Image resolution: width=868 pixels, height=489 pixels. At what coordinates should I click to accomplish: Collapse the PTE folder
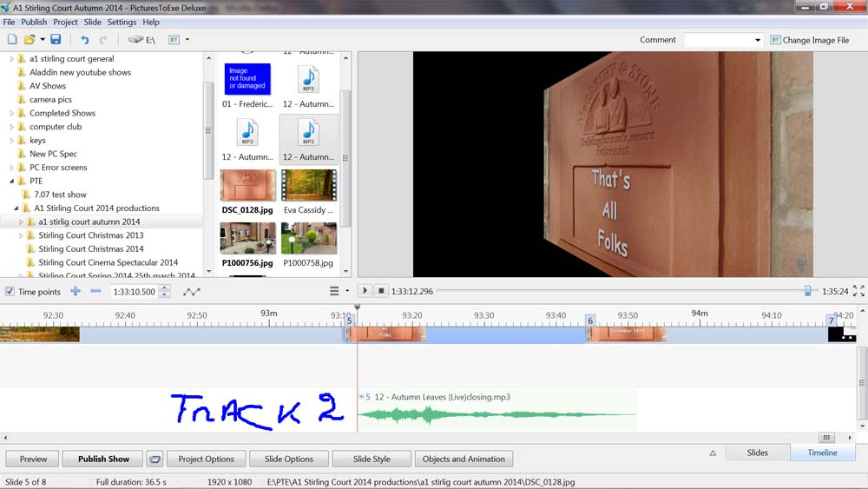click(11, 181)
